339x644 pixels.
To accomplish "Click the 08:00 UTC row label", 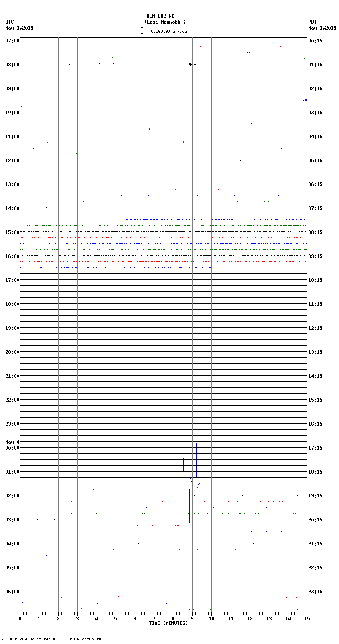I will tap(12, 65).
